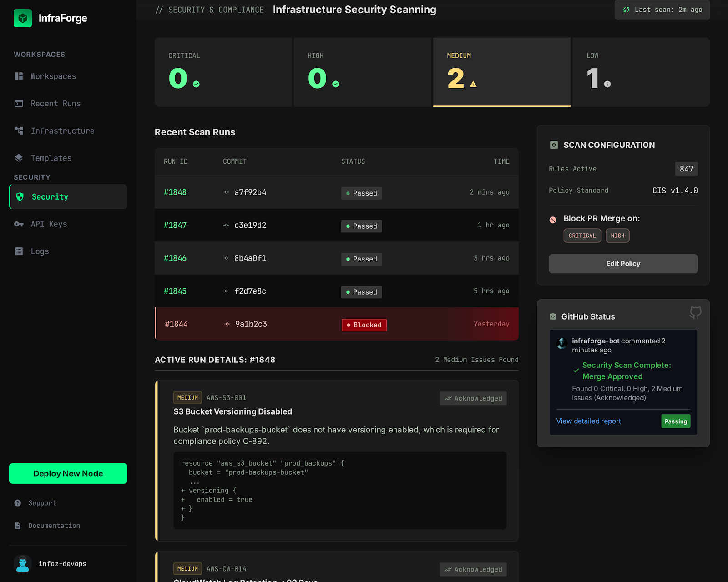The image size is (728, 582).
Task: Open scan run #1847
Action: pyautogui.click(x=337, y=225)
